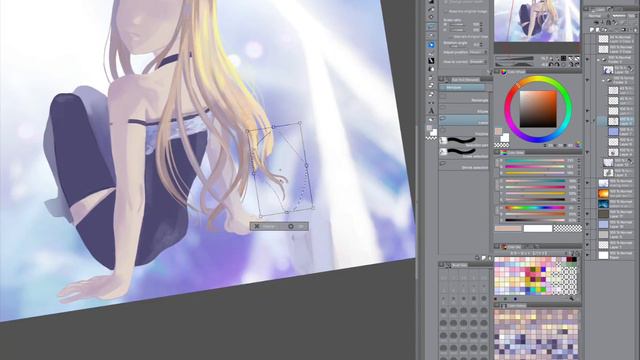Choose the Selection pen sub tool
This screenshot has height=360, width=640.
tap(464, 142)
